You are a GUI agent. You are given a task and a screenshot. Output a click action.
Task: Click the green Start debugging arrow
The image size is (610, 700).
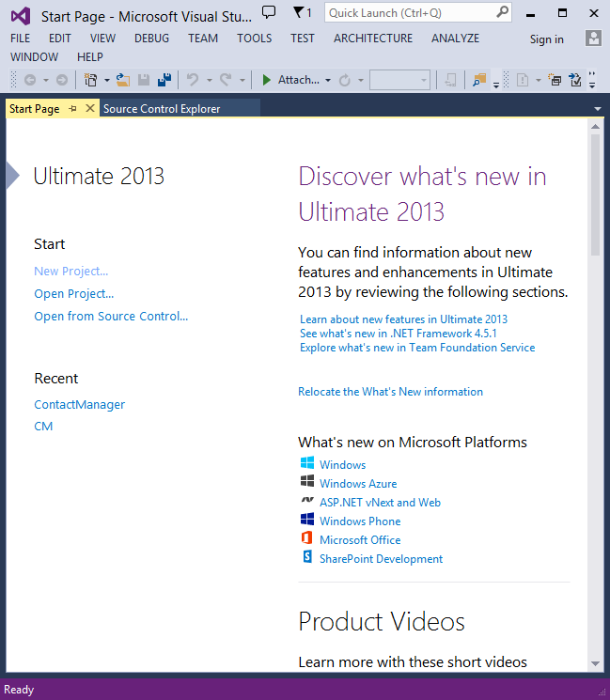(x=267, y=80)
